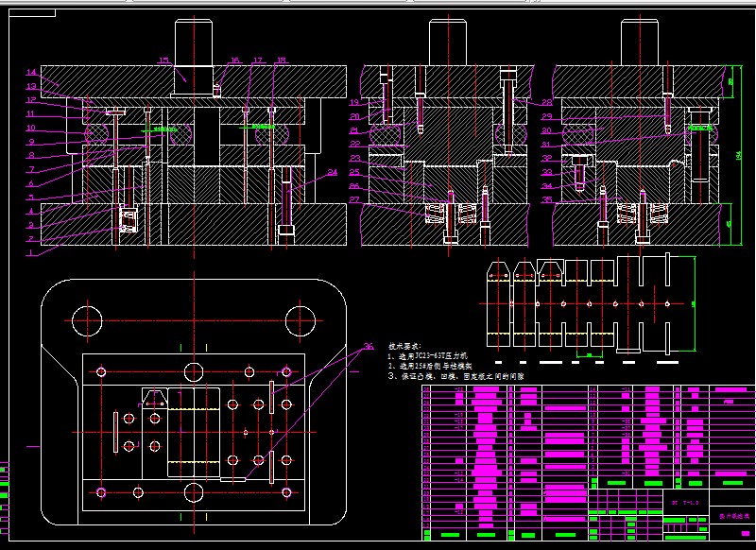Pick balloon number 28

pyautogui.click(x=547, y=102)
